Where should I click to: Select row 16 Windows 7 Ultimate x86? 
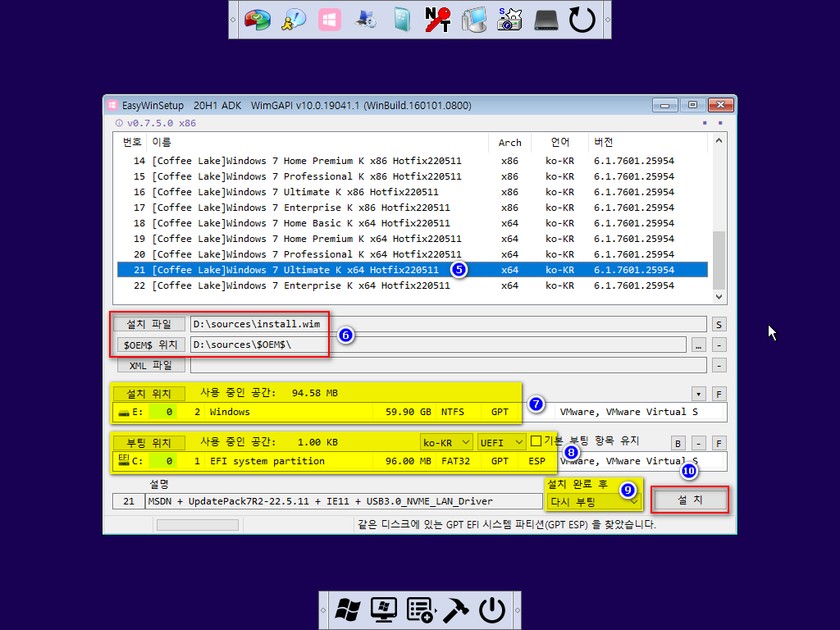413,192
